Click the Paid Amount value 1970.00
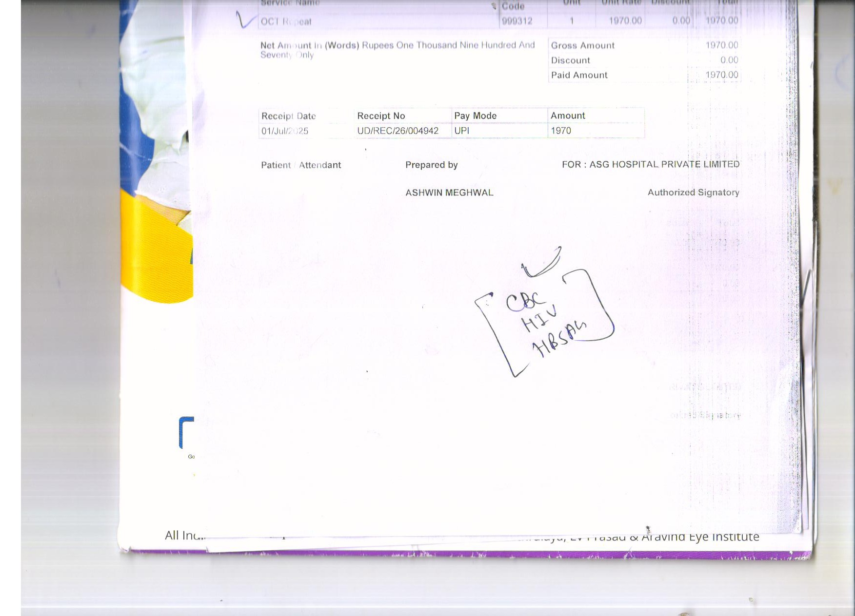 [721, 75]
